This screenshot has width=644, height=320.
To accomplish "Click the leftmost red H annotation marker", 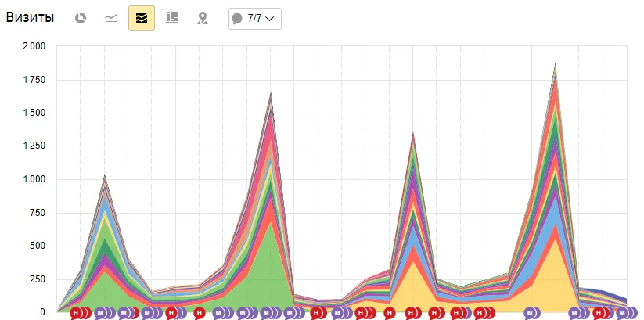I will (x=77, y=313).
